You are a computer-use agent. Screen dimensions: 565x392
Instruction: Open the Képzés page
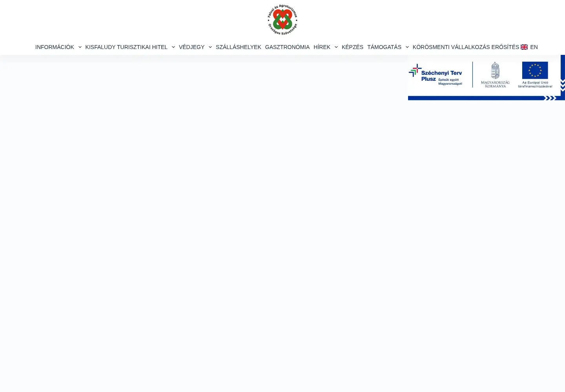pyautogui.click(x=352, y=47)
